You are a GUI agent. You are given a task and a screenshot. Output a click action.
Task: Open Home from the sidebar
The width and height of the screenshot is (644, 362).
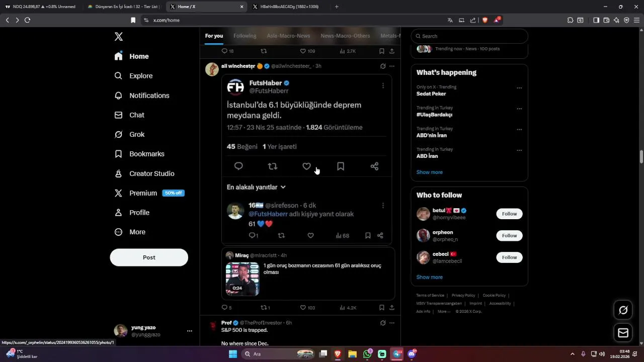pyautogui.click(x=132, y=56)
